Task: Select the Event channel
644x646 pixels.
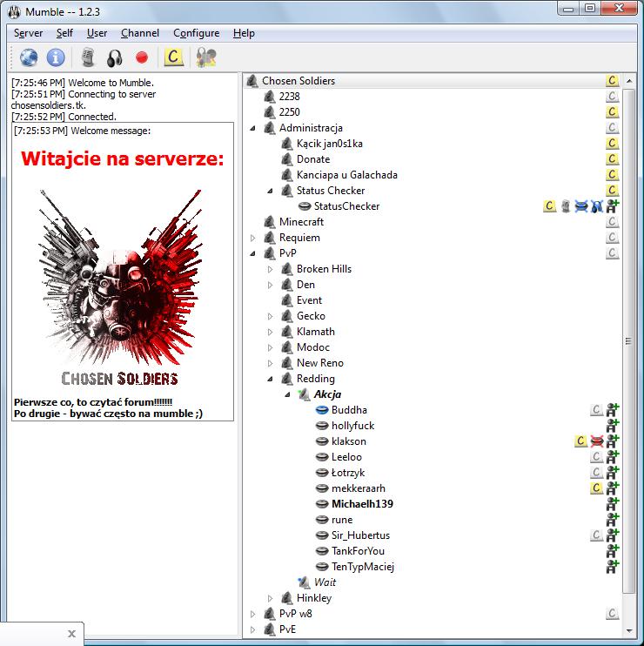Action: [309, 299]
